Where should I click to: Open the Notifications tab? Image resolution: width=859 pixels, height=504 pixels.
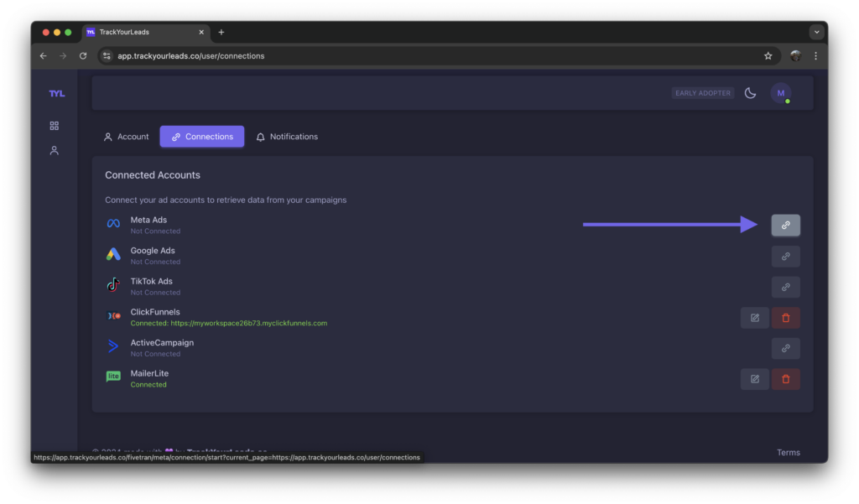pos(287,137)
